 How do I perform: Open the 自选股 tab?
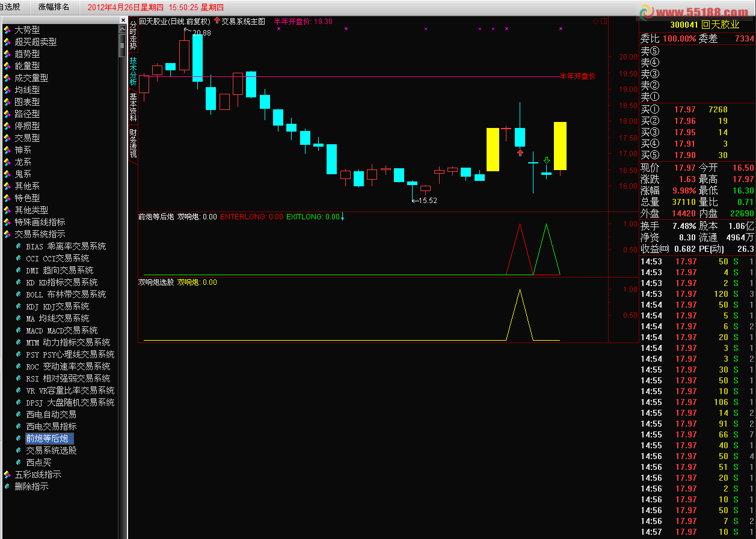click(10, 7)
